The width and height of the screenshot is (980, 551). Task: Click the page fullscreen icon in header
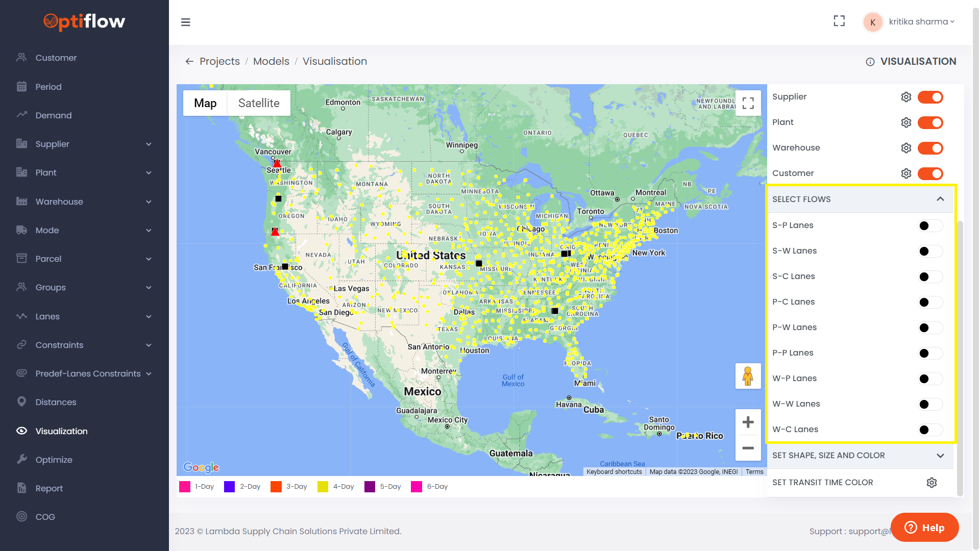839,21
